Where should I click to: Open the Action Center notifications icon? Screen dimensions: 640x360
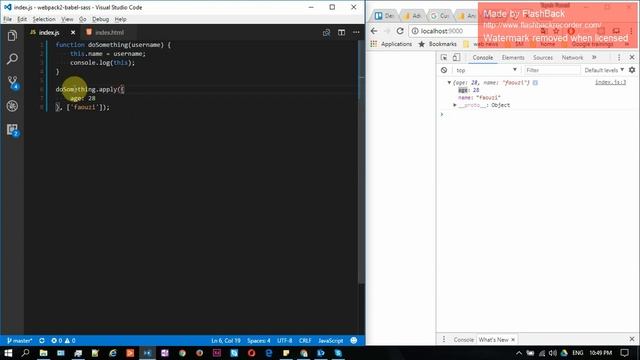point(624,353)
